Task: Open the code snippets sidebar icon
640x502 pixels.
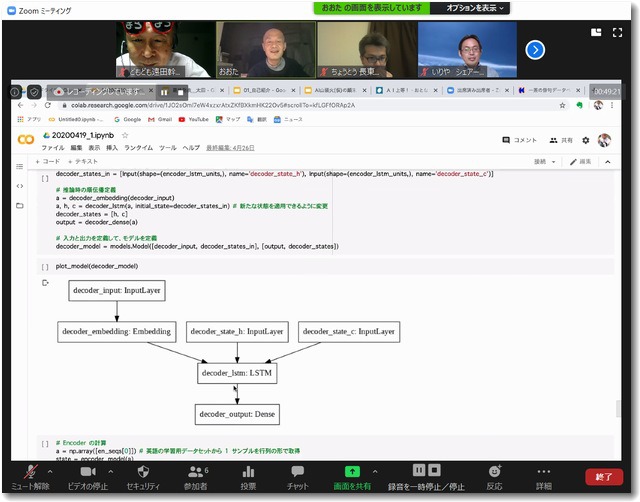Action: tap(20, 186)
